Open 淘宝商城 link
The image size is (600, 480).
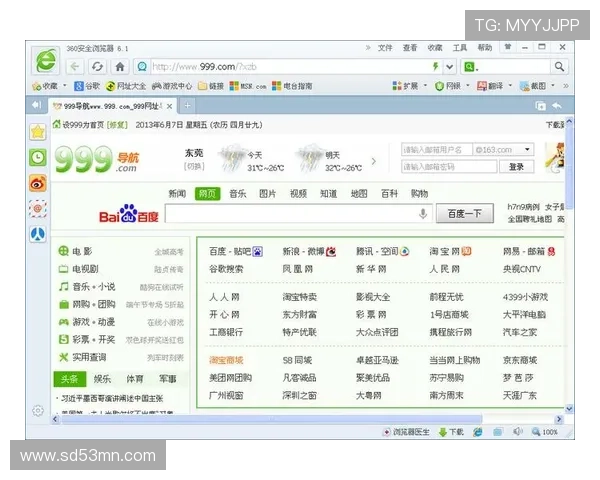[x=226, y=360]
